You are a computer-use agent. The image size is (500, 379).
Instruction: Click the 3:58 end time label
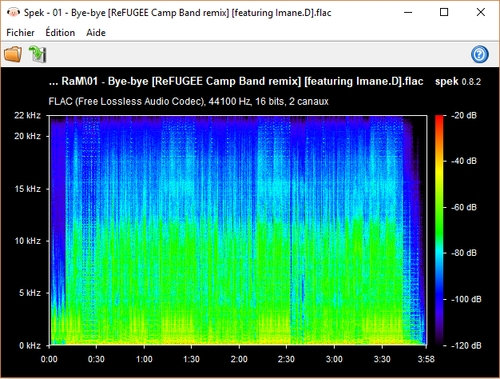pos(426,359)
